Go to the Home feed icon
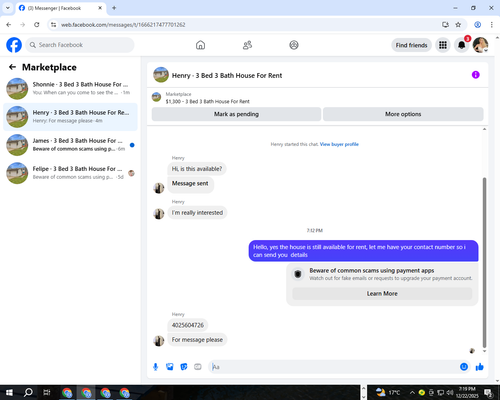This screenshot has height=400, width=500. pyautogui.click(x=200, y=45)
